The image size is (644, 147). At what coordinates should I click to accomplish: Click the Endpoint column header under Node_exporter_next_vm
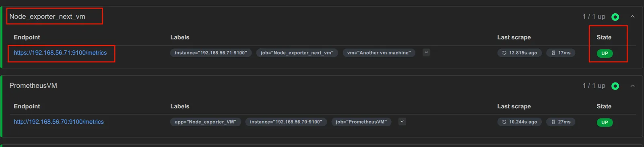[27, 37]
